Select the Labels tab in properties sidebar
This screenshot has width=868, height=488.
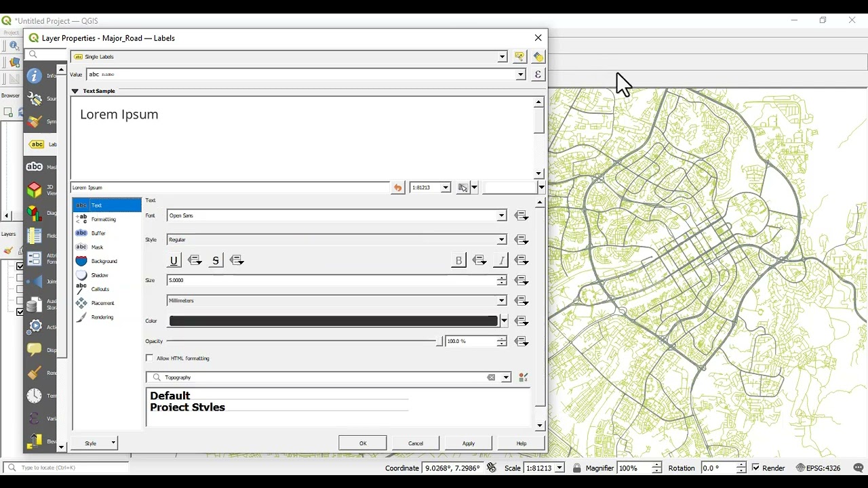pos(41,144)
